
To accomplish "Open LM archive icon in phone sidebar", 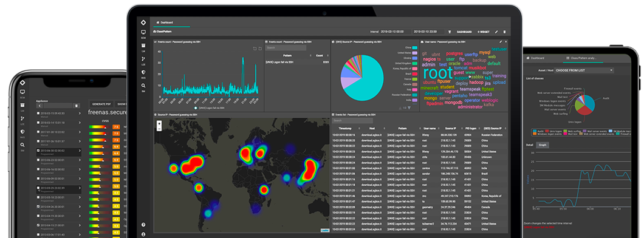I will point(22,105).
